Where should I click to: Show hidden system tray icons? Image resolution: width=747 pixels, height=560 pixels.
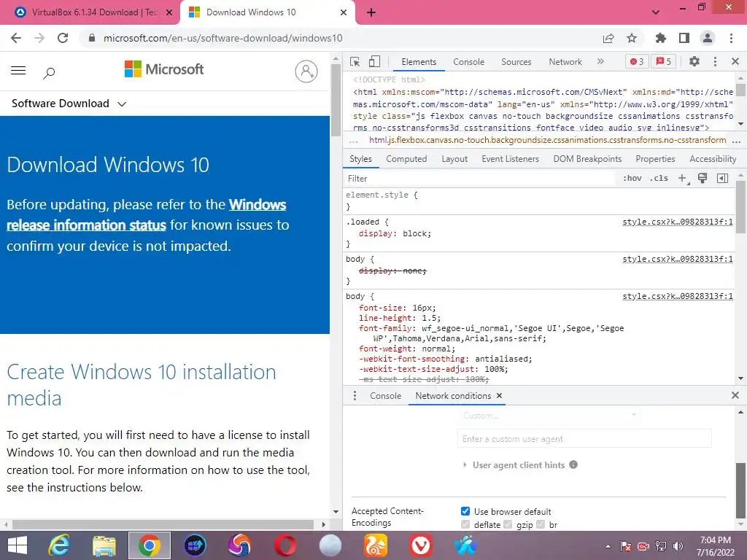pos(608,546)
